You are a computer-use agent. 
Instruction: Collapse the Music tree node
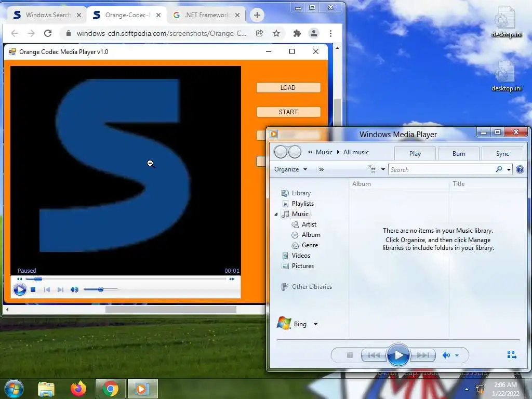276,214
